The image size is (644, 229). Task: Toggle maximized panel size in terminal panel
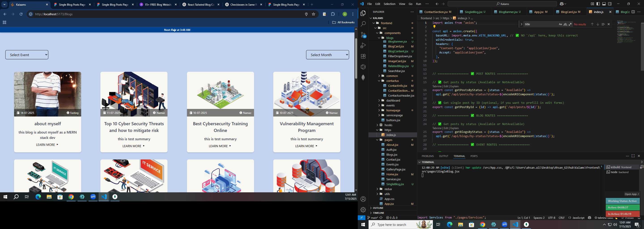pyautogui.click(x=633, y=156)
